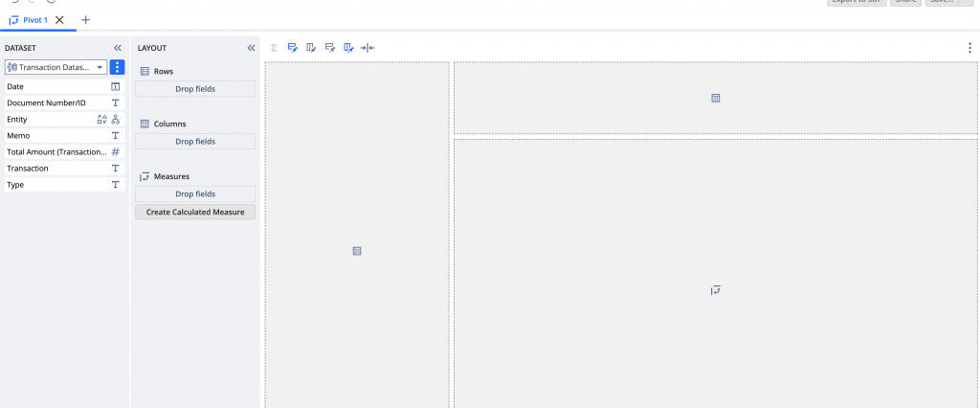The image size is (980, 408).
Task: Open the Transaction Dataset dropdown
Action: tap(56, 67)
